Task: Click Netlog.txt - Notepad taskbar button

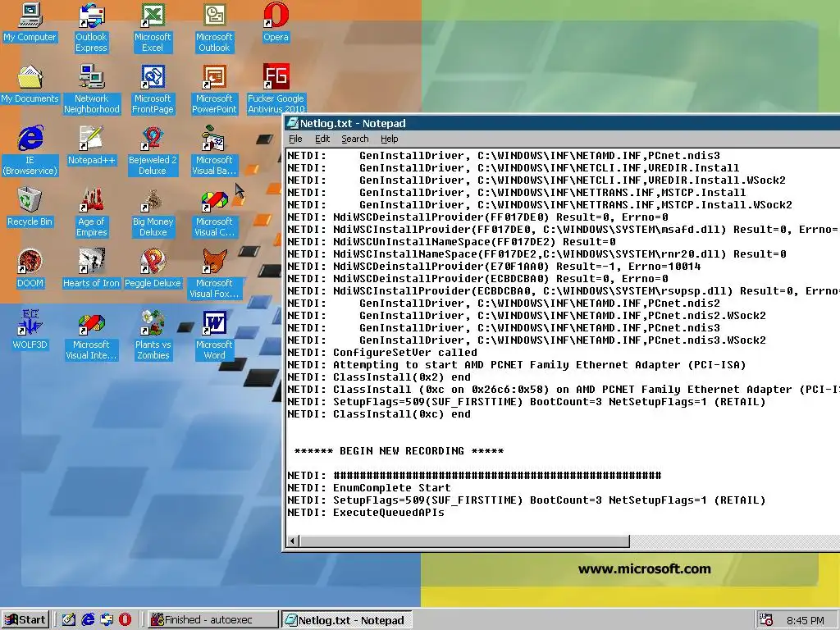Action: (347, 620)
